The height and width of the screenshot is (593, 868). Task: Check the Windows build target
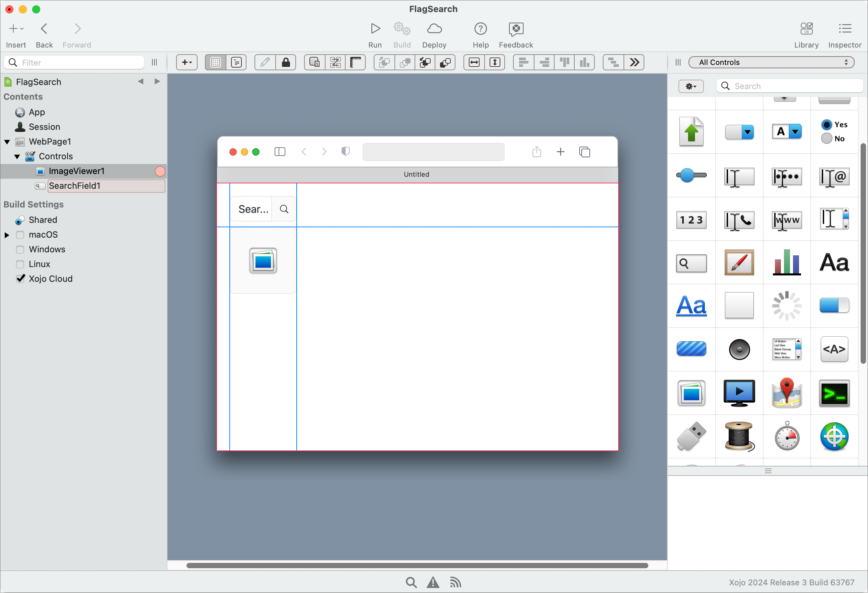(x=20, y=249)
